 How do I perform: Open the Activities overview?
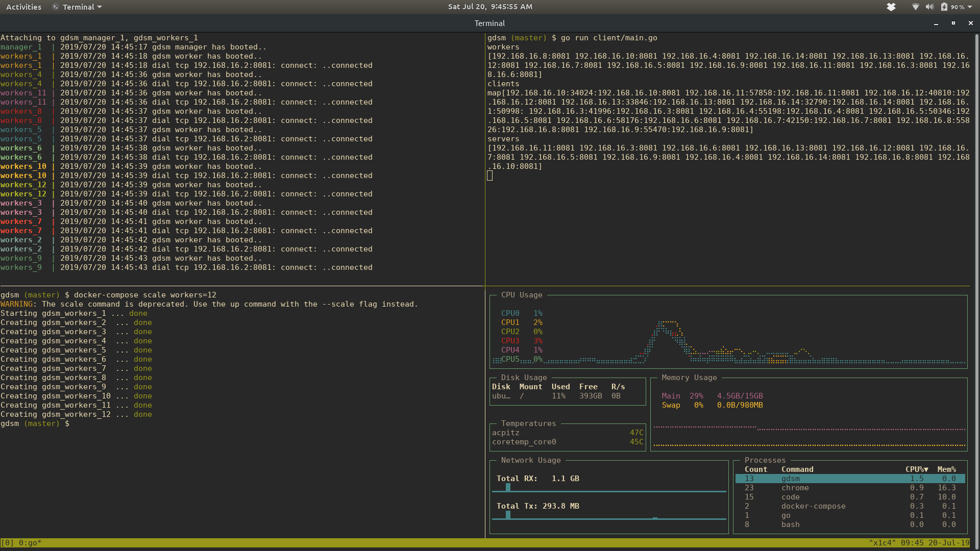point(23,7)
